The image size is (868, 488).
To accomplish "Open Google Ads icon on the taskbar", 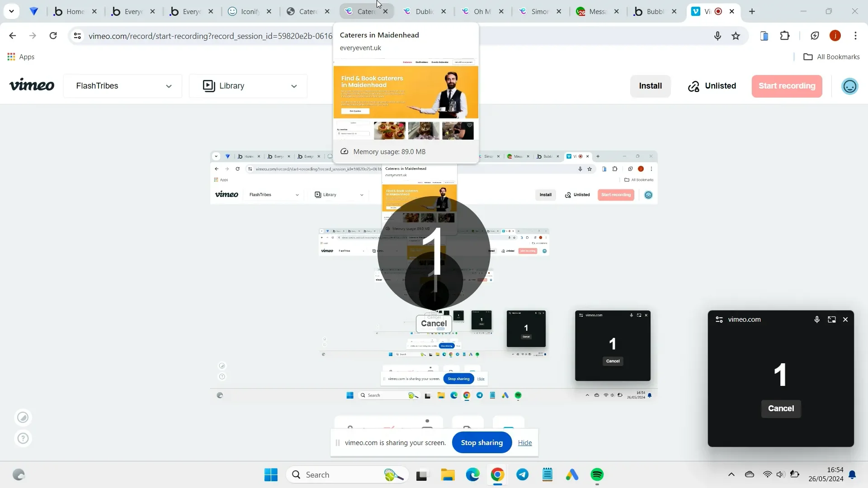I will pyautogui.click(x=572, y=475).
